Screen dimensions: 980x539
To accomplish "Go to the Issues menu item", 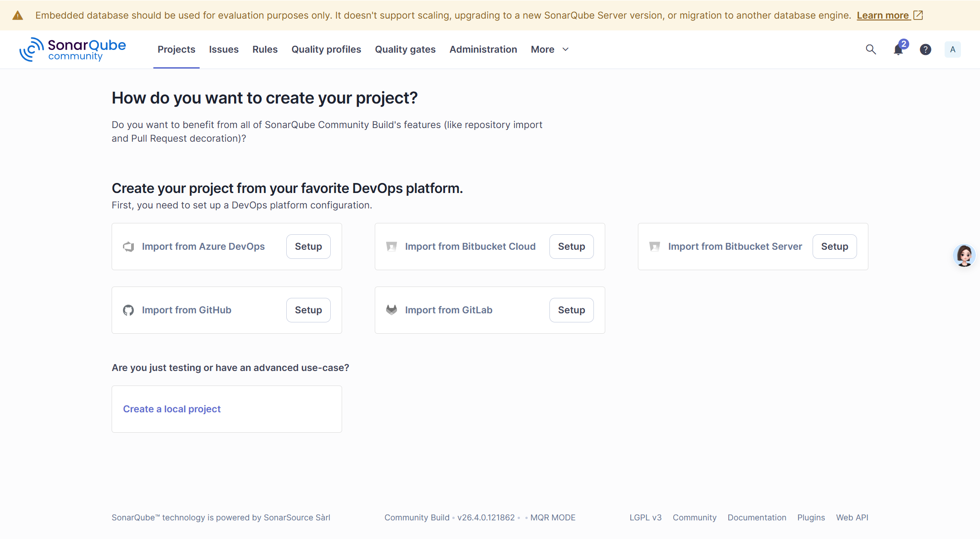I will 224,49.
